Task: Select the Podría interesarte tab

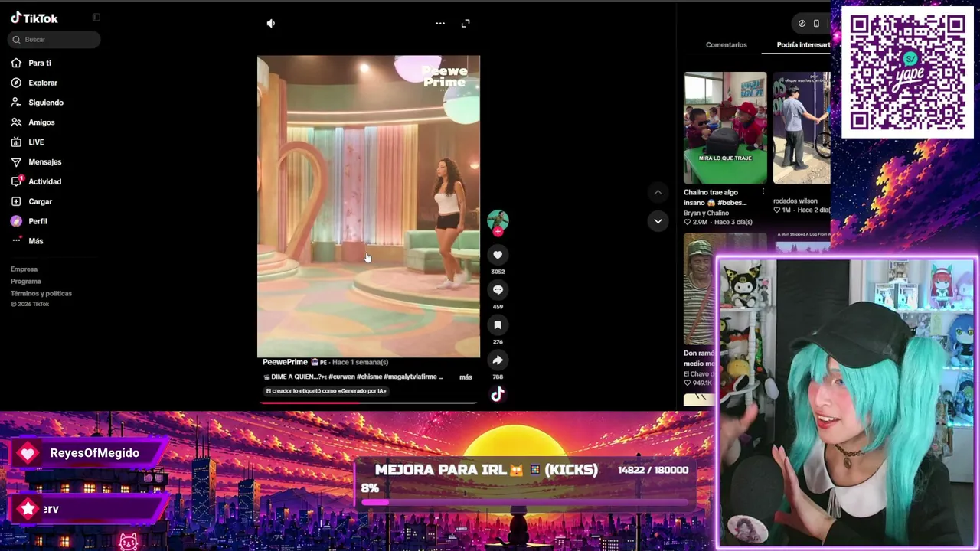Action: pyautogui.click(x=803, y=45)
